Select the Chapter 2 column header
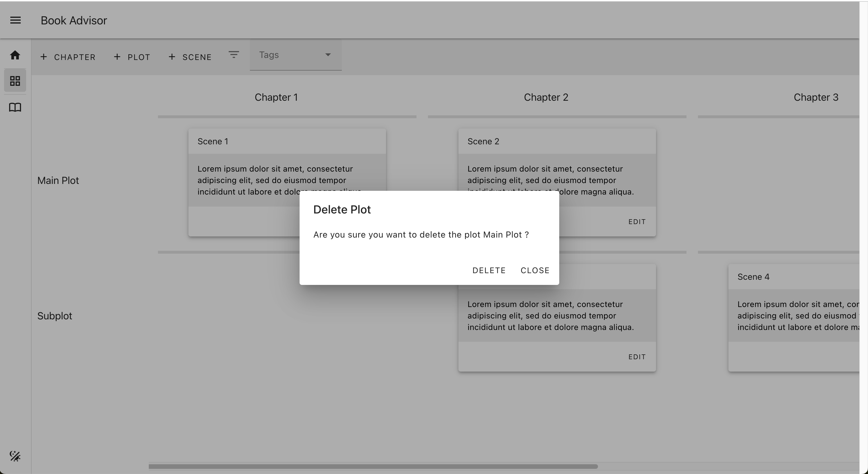Image resolution: width=868 pixels, height=474 pixels. 546,97
